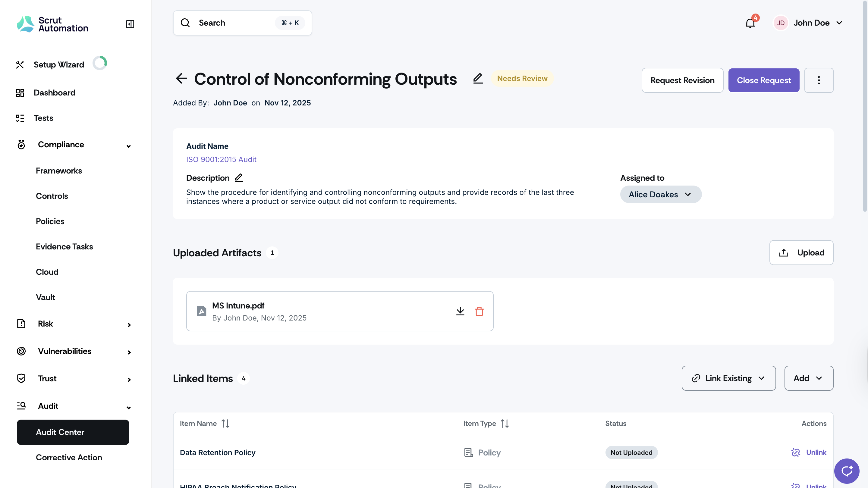Click the Setup Wizard progress ring

100,63
